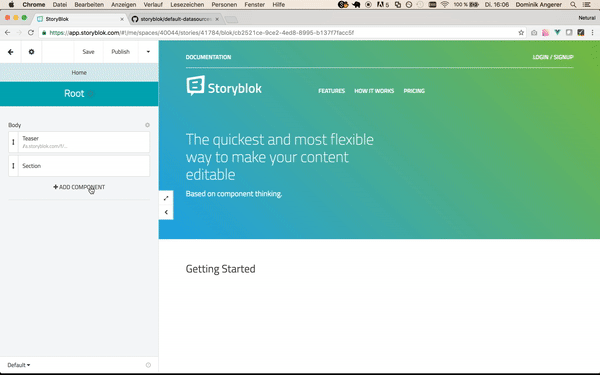
Task: Collapse the sidebar with the chevron
Action: 166,212
